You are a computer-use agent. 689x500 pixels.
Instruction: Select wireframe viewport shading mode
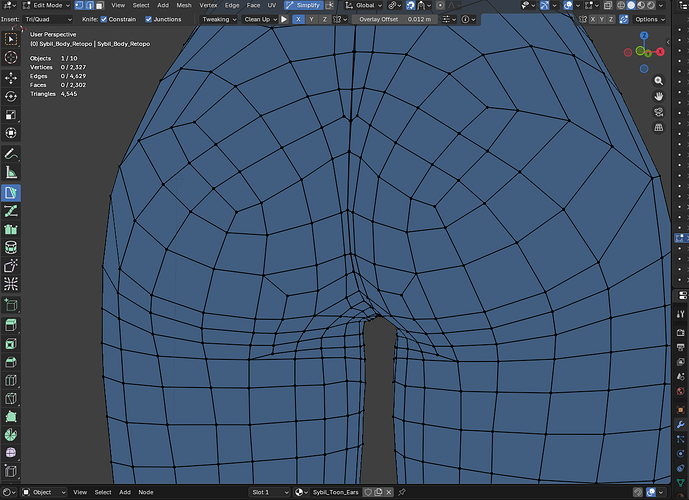point(621,5)
